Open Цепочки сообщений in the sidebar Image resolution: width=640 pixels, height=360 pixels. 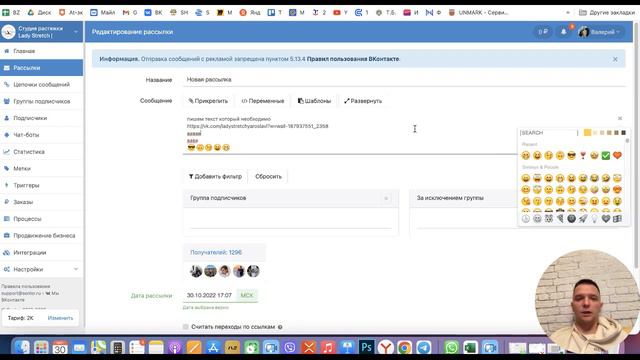pyautogui.click(x=41, y=84)
